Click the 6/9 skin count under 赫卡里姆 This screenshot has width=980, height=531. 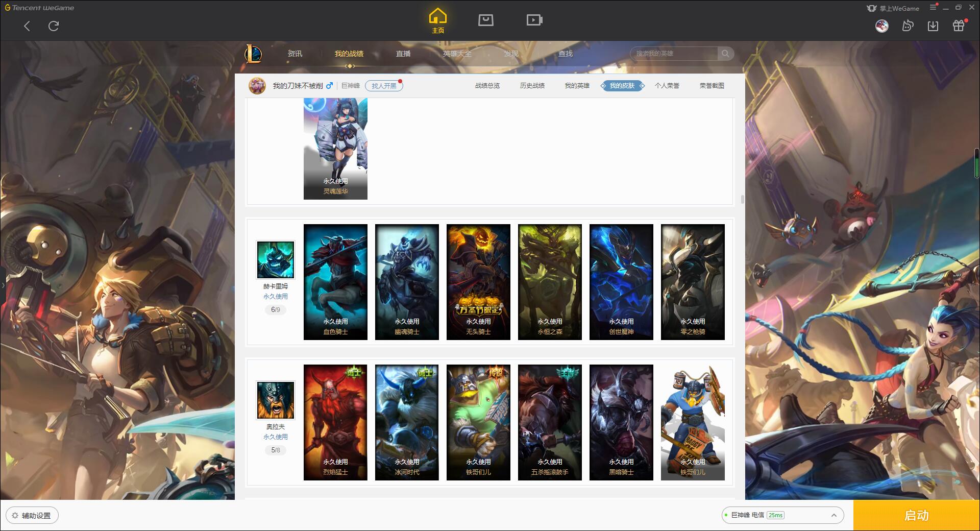[276, 309]
